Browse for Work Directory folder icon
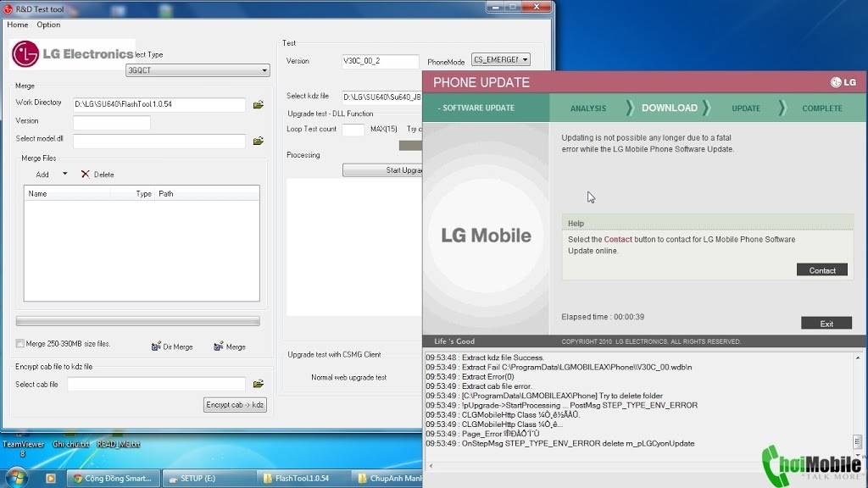Viewport: 868px width, 488px height. click(x=258, y=104)
